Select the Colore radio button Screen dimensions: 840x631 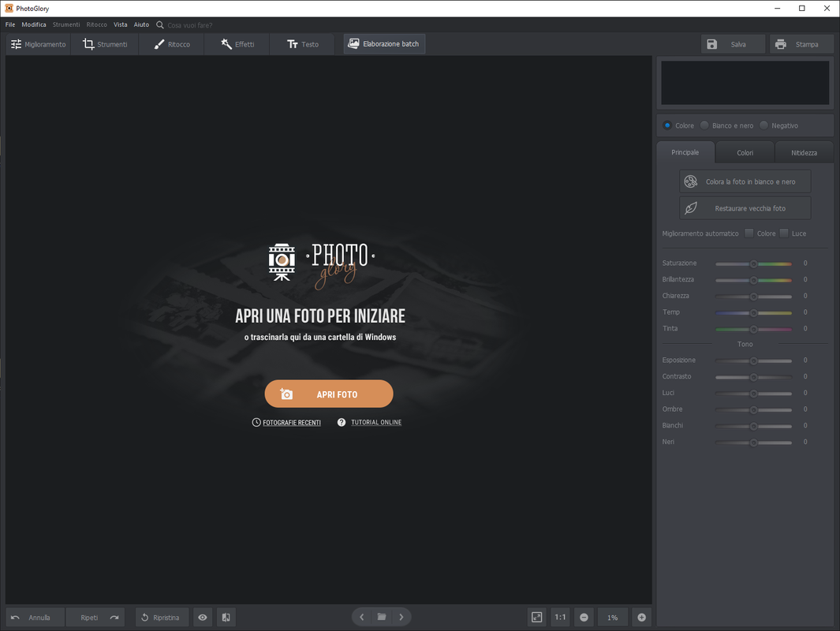click(667, 125)
